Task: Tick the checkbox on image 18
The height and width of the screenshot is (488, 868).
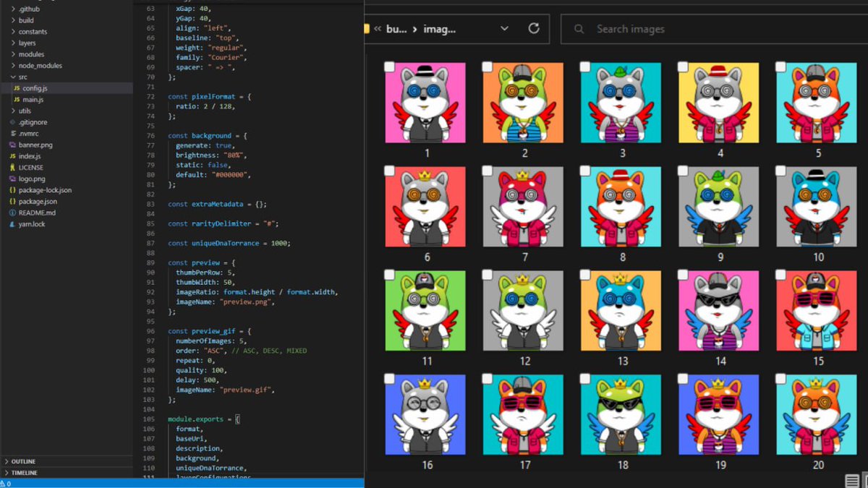Action: tap(585, 379)
